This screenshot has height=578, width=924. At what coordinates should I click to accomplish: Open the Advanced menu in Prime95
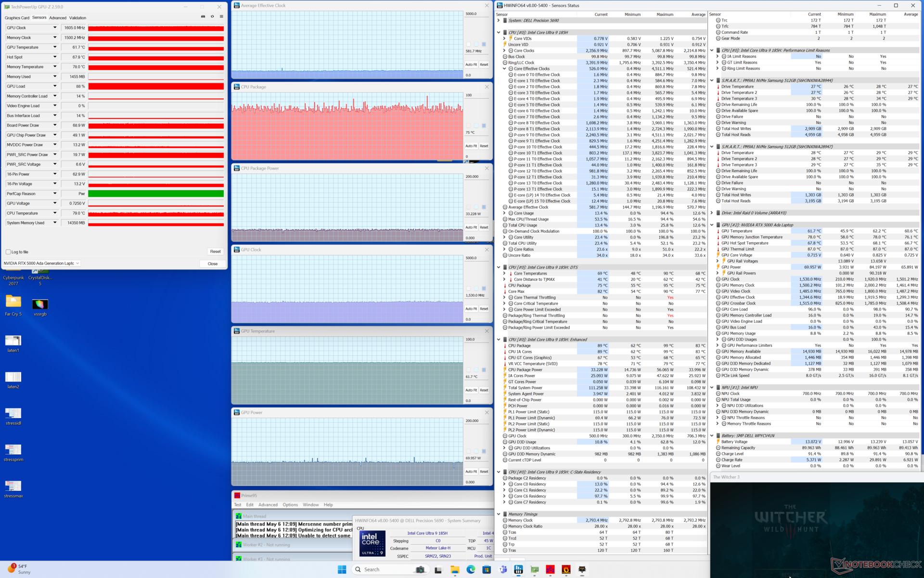coord(268,505)
